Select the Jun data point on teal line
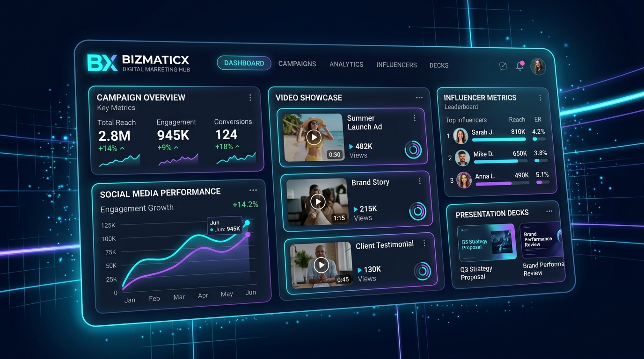Image resolution: width=644 pixels, height=359 pixels. pyautogui.click(x=247, y=223)
